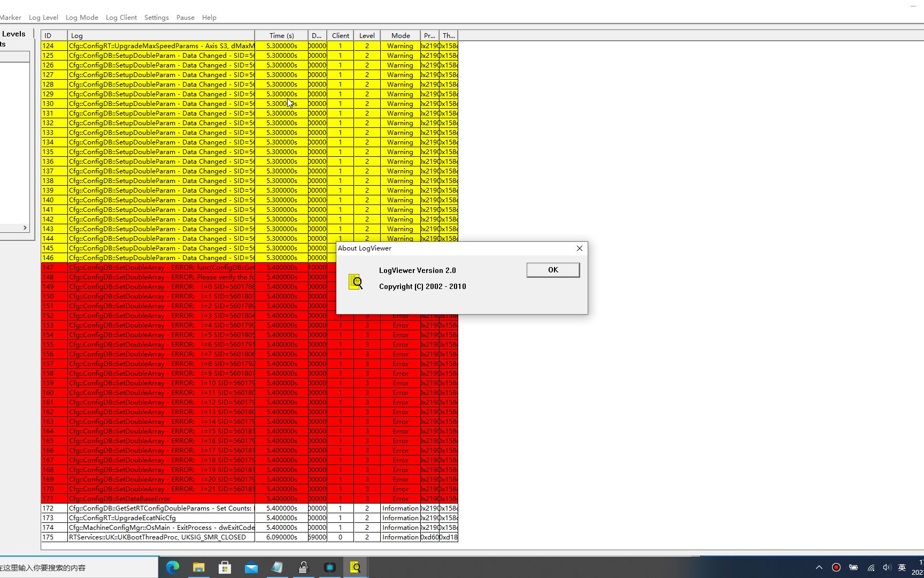Sort by the Time (s) column header
Viewport: 924px width, 578px height.
click(x=281, y=35)
